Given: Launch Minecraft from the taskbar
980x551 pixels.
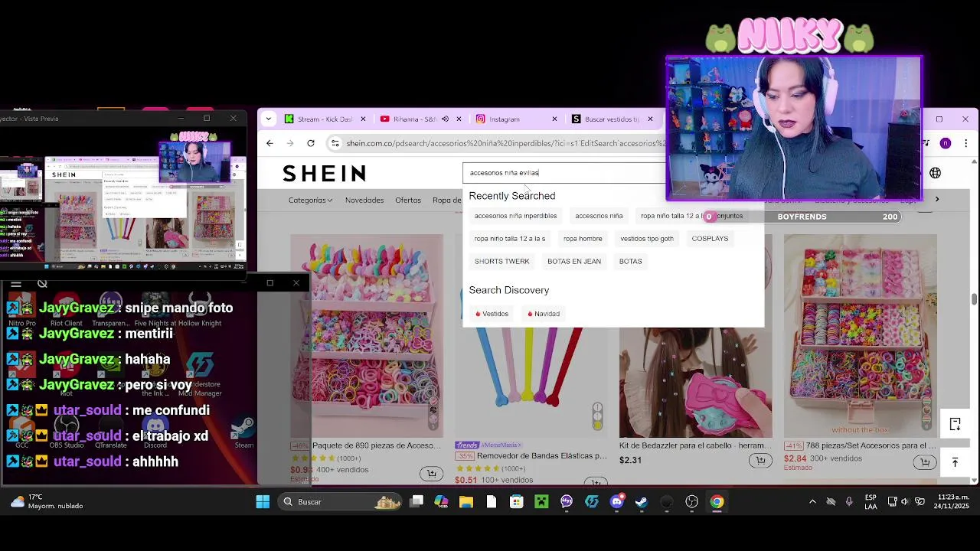Looking at the screenshot, I should tap(541, 502).
